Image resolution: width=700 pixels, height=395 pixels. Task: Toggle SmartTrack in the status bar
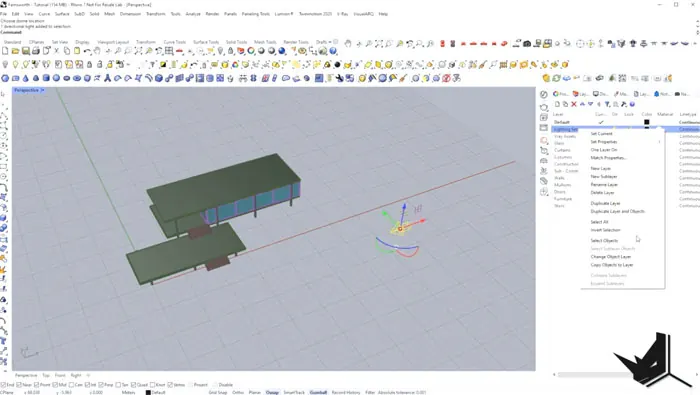pos(294,392)
